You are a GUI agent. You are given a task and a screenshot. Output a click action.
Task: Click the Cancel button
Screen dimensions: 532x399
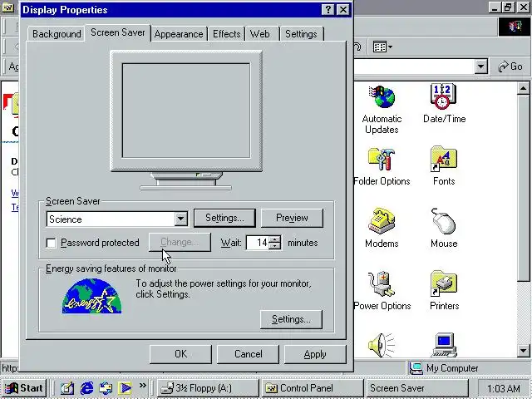coord(248,354)
